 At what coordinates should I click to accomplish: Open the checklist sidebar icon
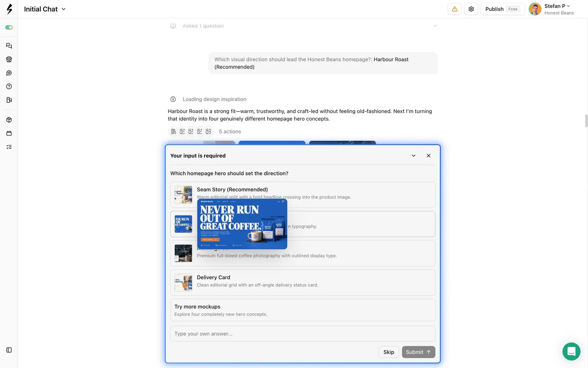coord(9,147)
